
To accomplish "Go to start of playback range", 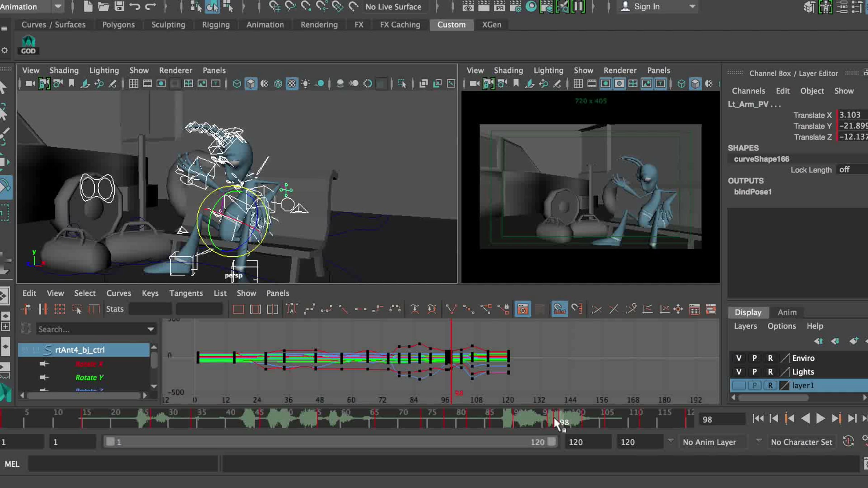I will [758, 419].
